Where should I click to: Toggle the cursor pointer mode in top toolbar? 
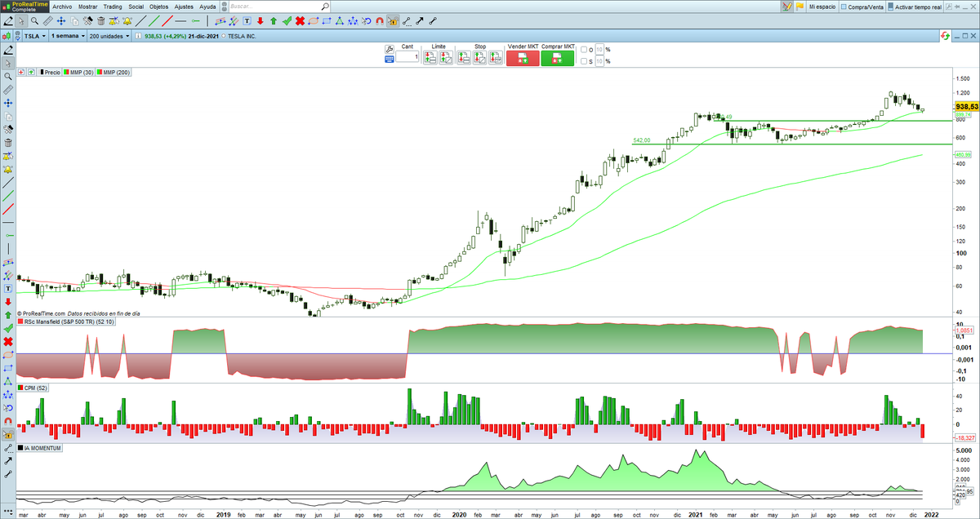click(21, 20)
